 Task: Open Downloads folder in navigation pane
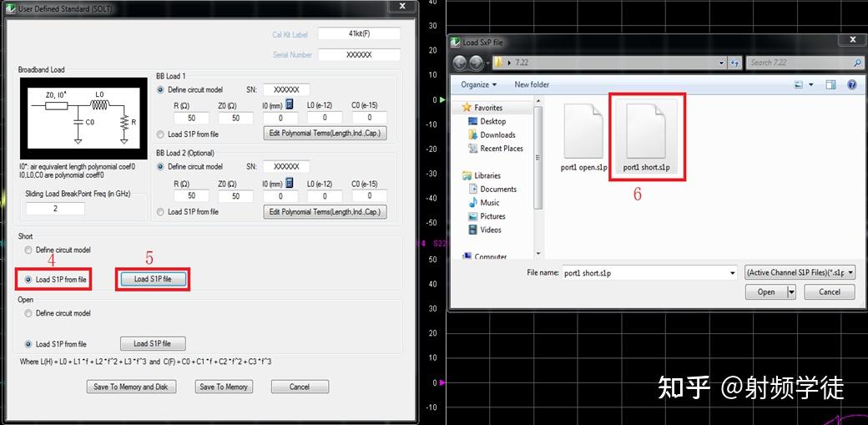492,134
